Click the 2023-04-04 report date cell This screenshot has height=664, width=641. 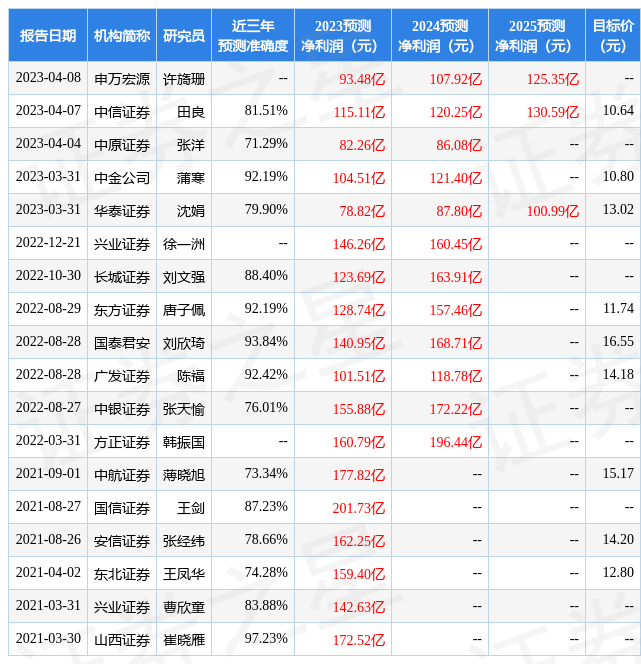[48, 144]
